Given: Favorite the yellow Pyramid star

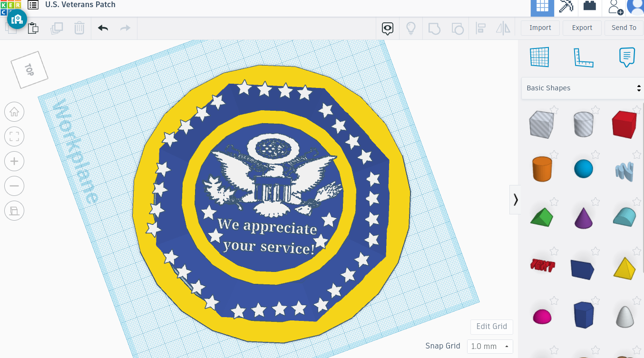Looking at the screenshot, I should pos(637,251).
